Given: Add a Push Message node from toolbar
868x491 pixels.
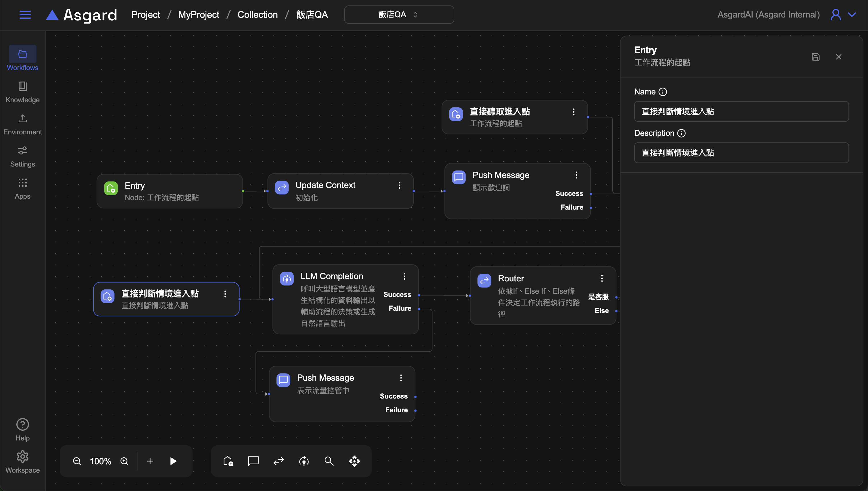Looking at the screenshot, I should (253, 461).
